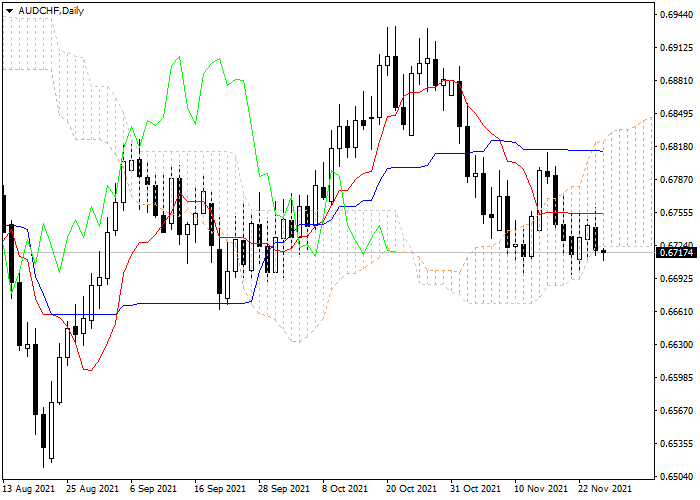
Task: Select the 0.65670 price level label
Action: tap(677, 411)
